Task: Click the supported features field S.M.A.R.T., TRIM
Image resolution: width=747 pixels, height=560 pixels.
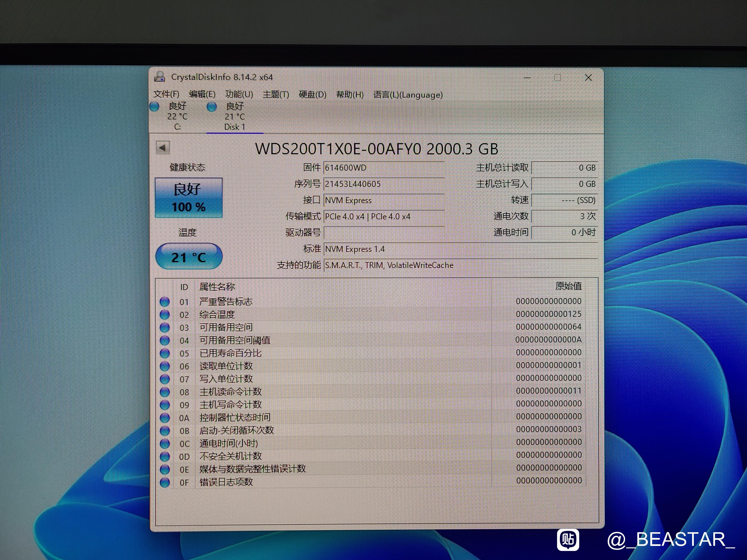Action: click(461, 265)
